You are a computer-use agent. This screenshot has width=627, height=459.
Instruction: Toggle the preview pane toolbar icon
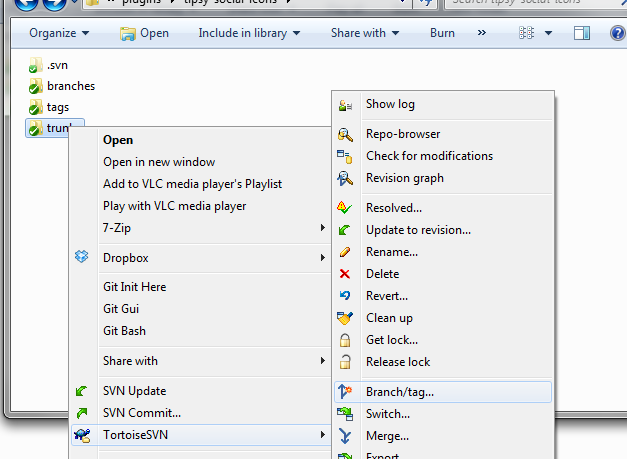click(x=581, y=33)
